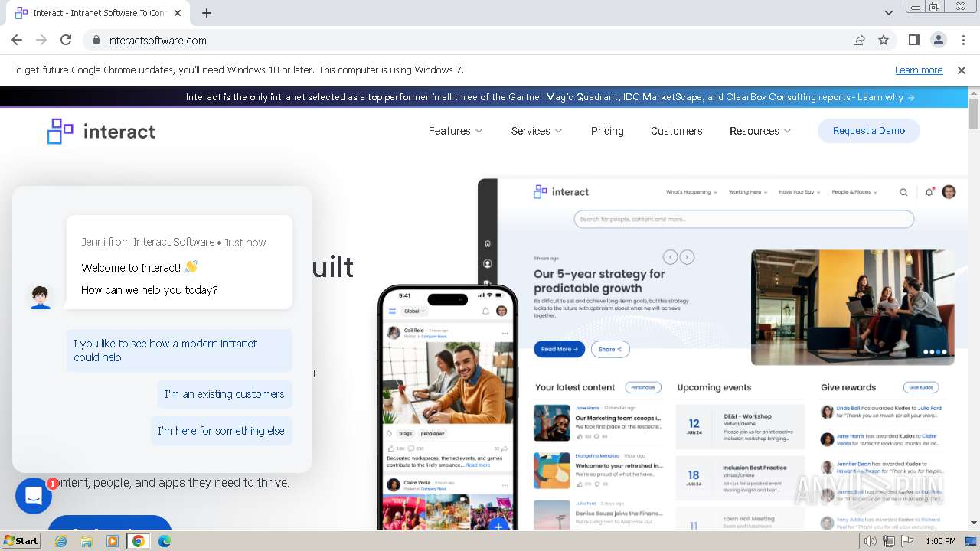Choose I'm an existing customers reply
This screenshot has width=980, height=551.
coord(224,394)
